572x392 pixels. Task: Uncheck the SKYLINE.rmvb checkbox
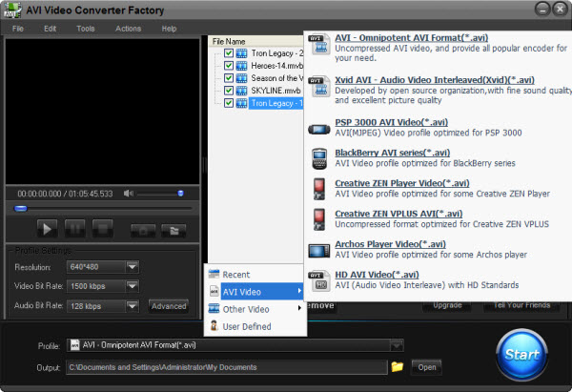[229, 91]
